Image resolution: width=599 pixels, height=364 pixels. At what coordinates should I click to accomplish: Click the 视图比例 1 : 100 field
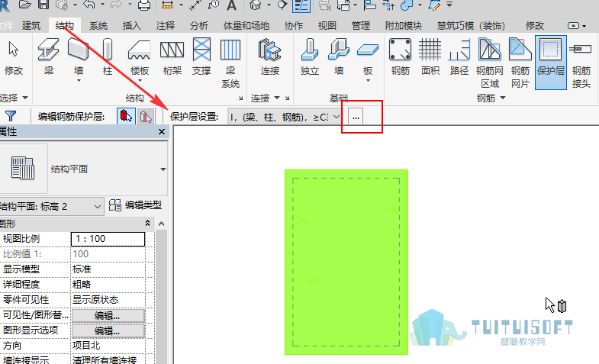108,239
